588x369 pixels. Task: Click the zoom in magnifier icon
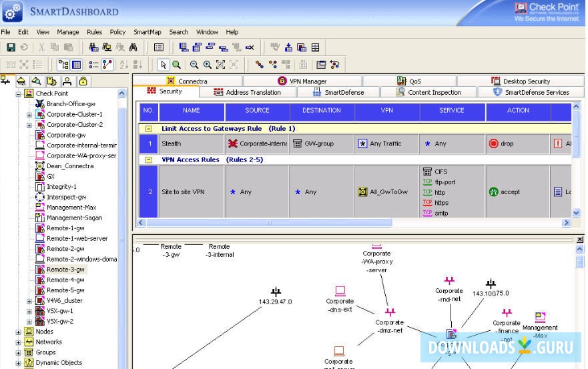pos(207,65)
